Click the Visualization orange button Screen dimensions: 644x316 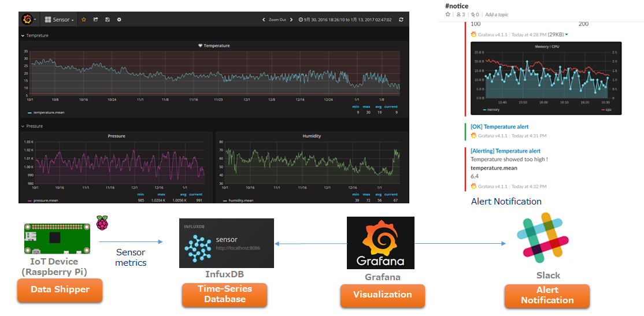[x=382, y=295]
